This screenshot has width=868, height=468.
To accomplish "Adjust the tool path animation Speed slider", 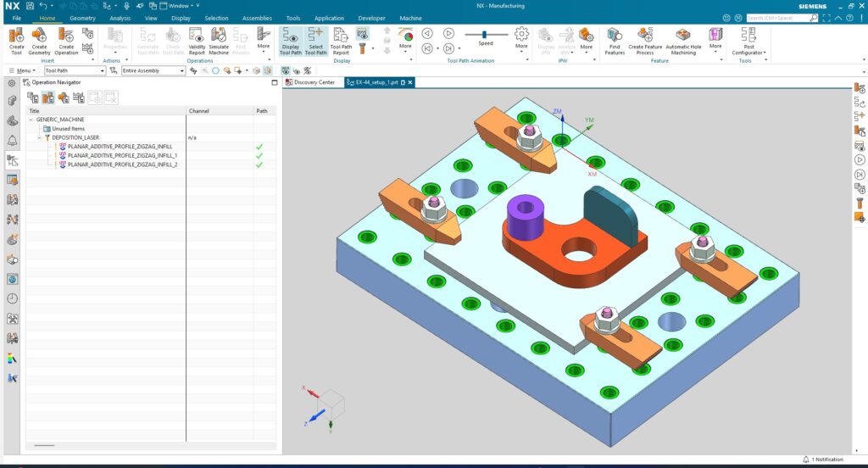I will 484,34.
